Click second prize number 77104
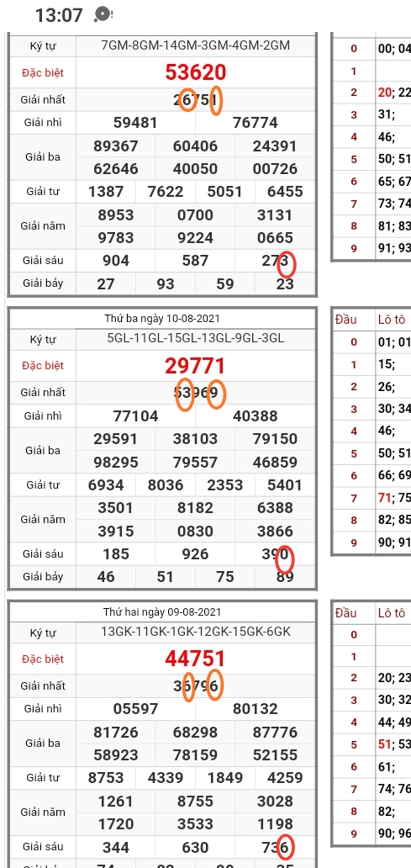The width and height of the screenshot is (411, 868). 135,416
